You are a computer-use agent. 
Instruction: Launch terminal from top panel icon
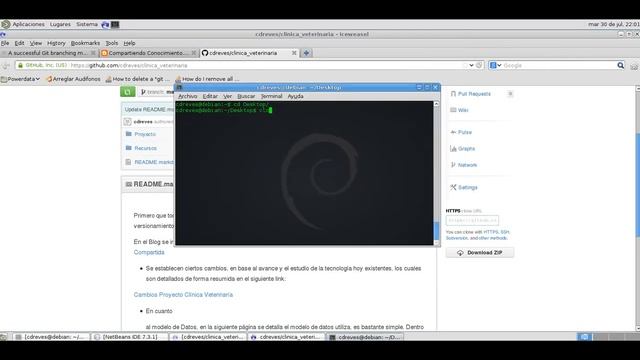tap(115, 24)
